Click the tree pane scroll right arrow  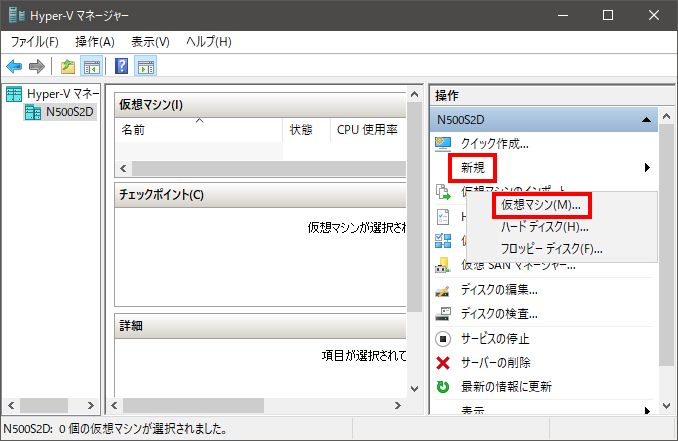point(90,406)
